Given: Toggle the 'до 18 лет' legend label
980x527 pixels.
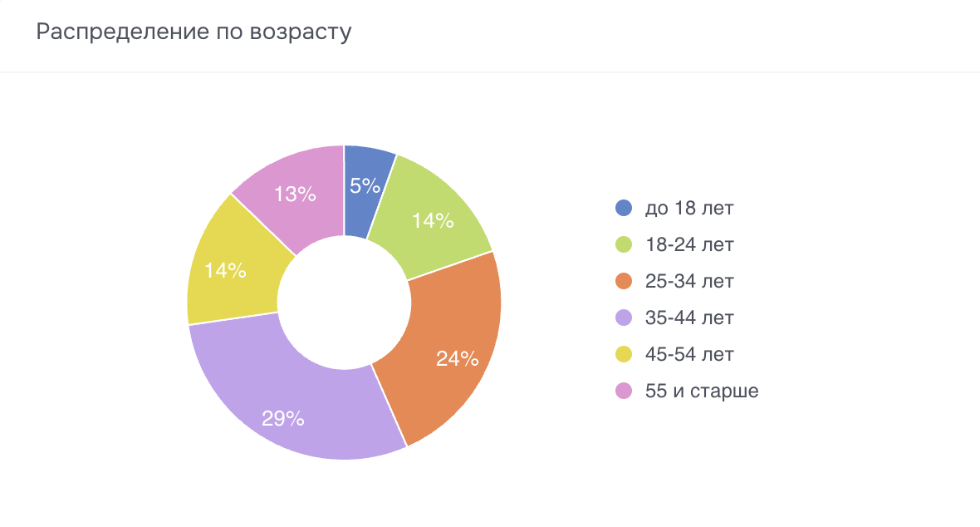Looking at the screenshot, I should point(689,208).
